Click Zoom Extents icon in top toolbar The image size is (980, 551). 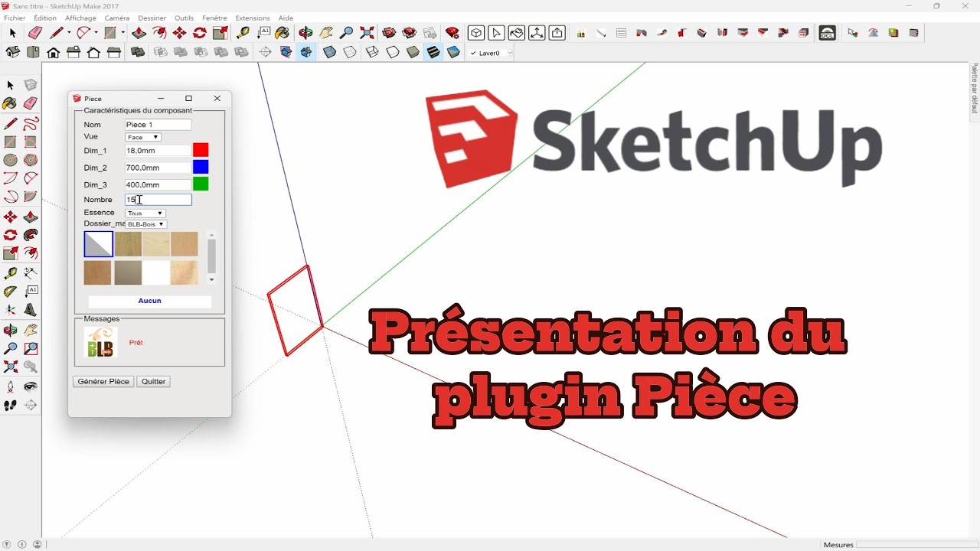[367, 33]
